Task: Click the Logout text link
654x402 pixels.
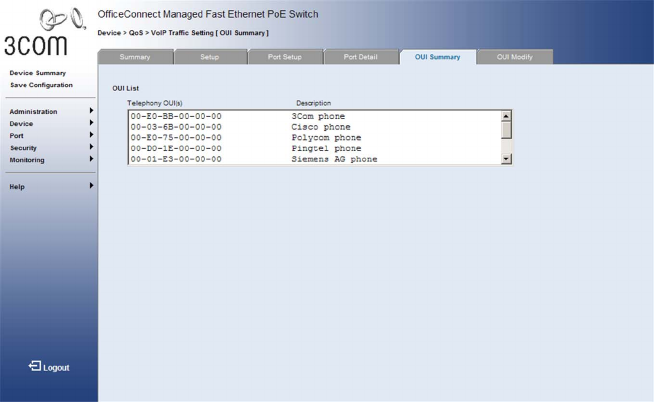Action: point(56,368)
